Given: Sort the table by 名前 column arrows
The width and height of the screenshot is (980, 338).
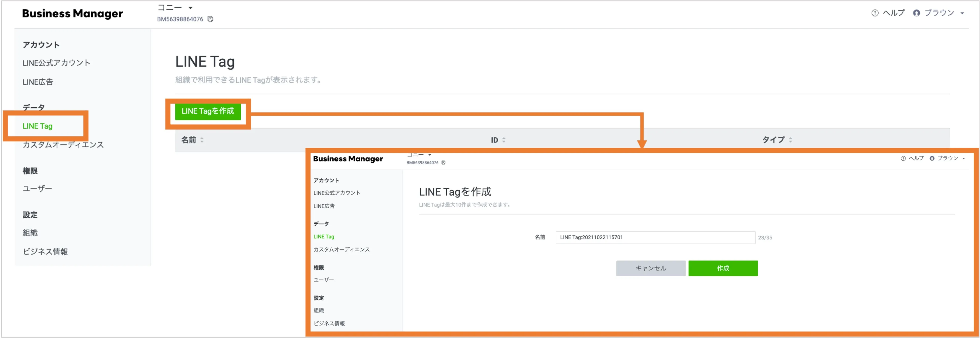Looking at the screenshot, I should point(202,140).
